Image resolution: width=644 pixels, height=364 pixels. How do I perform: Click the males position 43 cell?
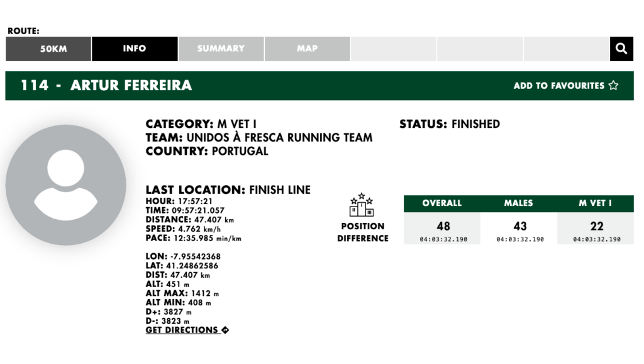[519, 228]
